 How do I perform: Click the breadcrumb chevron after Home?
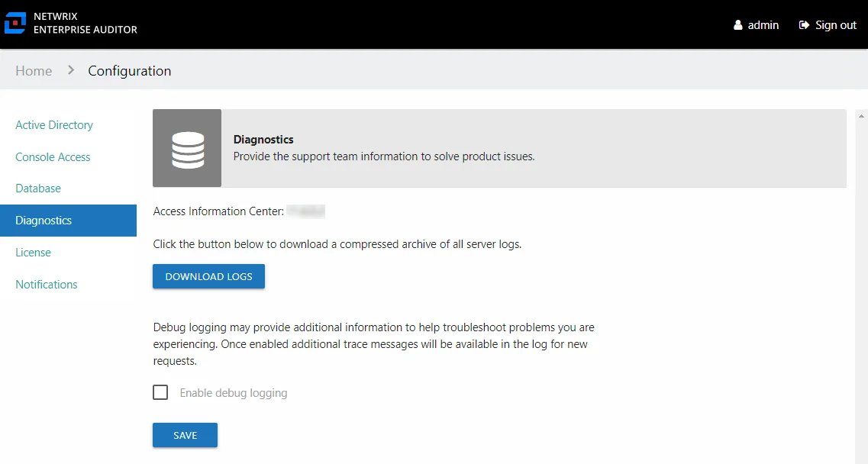click(71, 70)
